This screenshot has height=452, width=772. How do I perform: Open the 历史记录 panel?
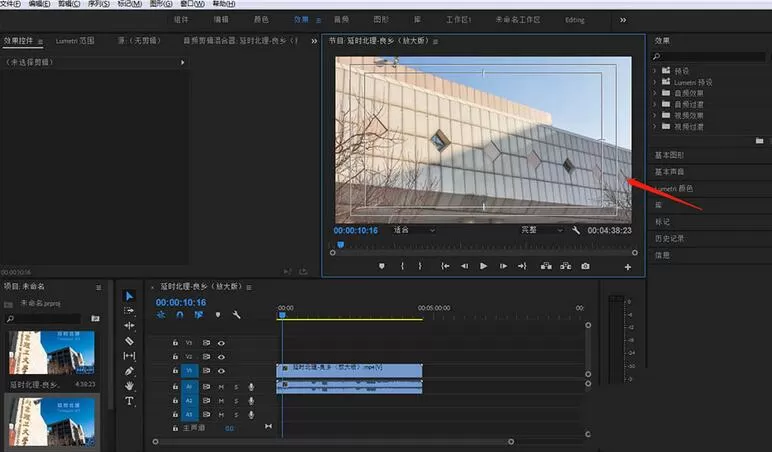(x=669, y=238)
